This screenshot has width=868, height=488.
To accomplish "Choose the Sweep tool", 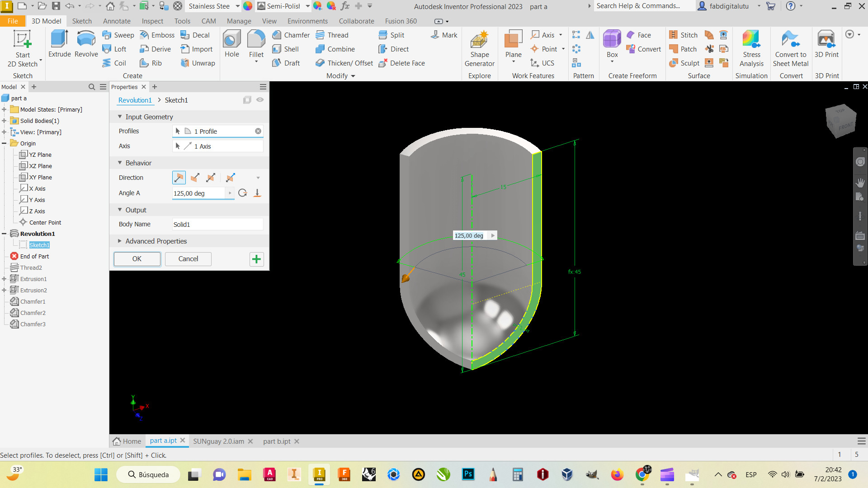I will point(118,35).
